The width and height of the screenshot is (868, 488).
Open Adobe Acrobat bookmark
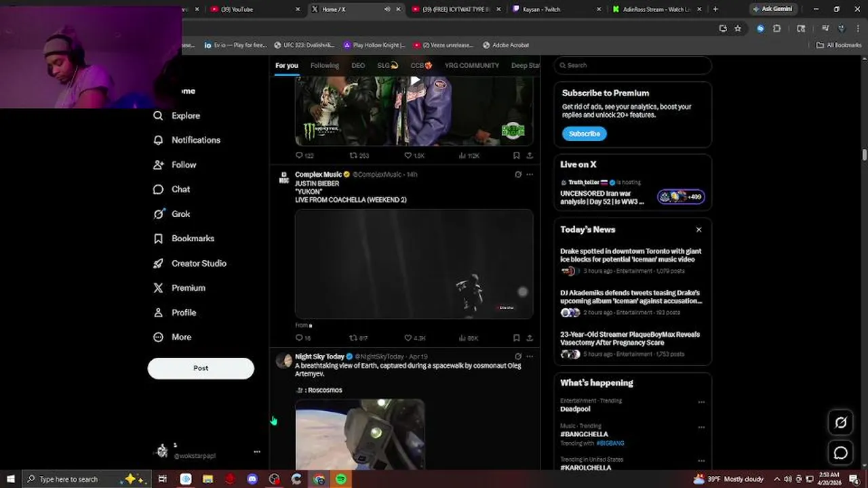click(505, 45)
